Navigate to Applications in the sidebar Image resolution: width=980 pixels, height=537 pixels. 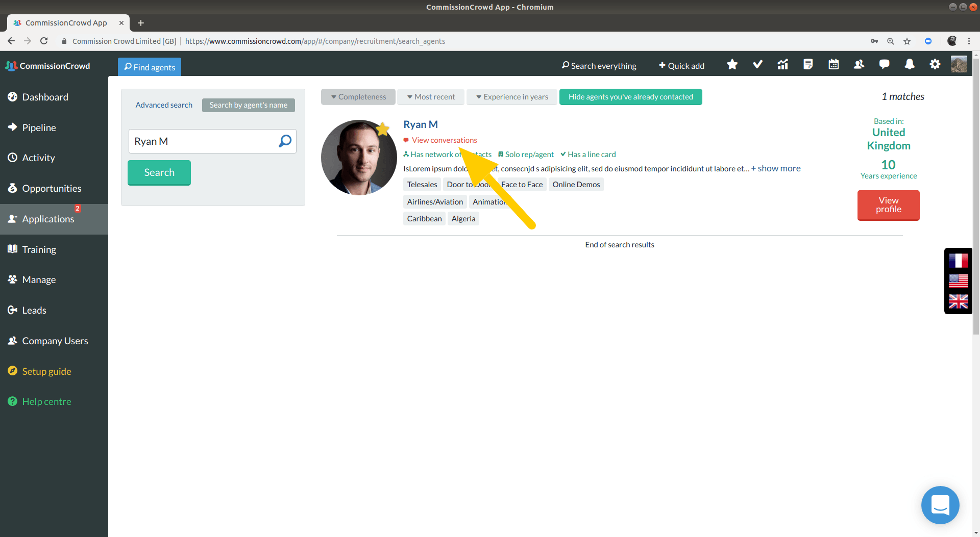[x=48, y=219]
